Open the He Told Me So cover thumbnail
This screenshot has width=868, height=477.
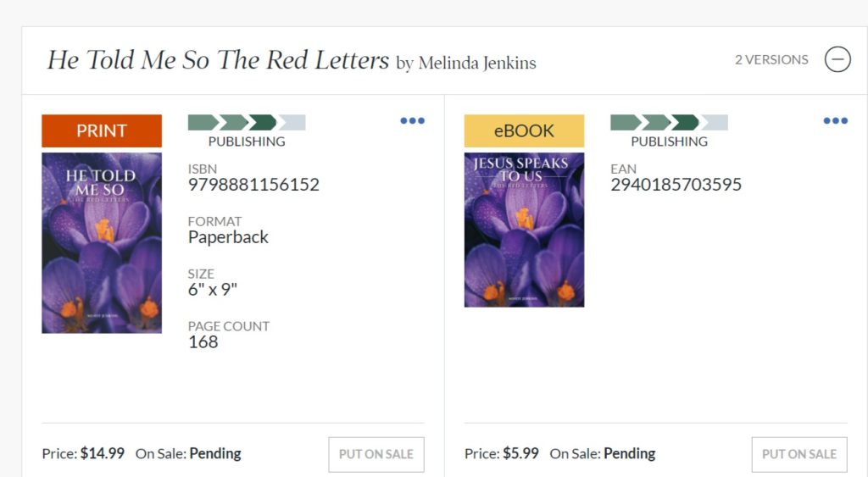click(x=102, y=243)
